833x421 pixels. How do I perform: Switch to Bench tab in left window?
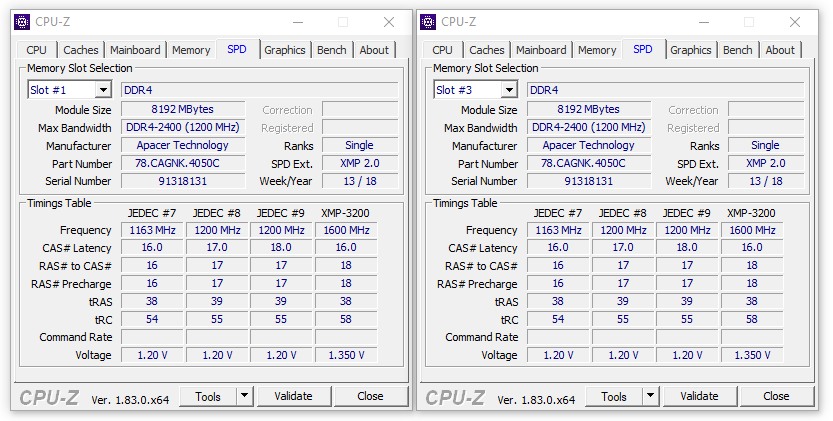pos(332,50)
